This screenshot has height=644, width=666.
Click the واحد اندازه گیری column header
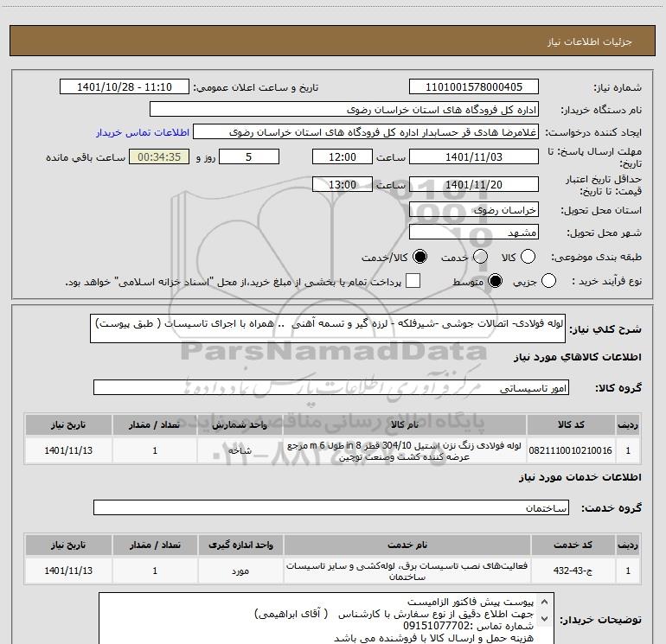(240, 545)
